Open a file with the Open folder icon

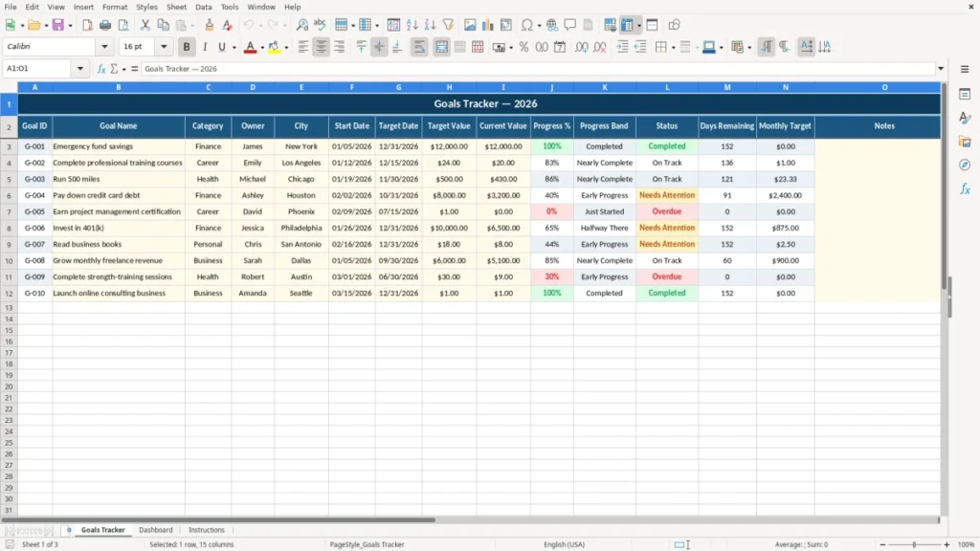33,25
